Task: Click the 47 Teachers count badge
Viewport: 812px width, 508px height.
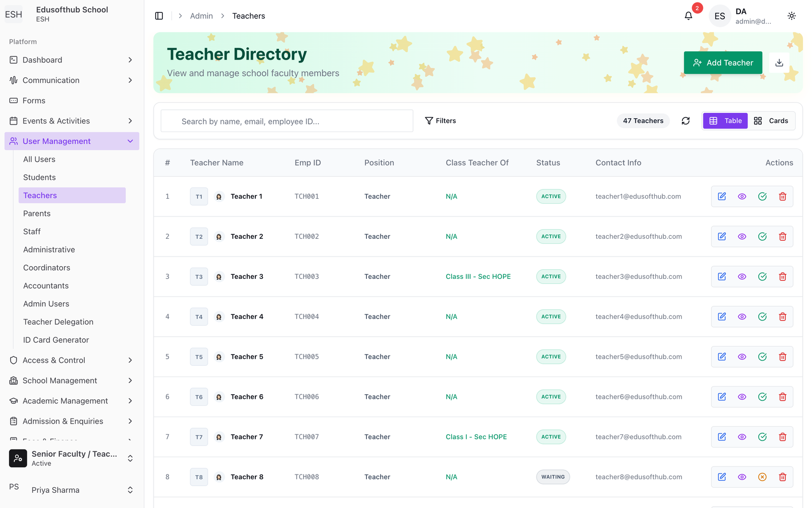Action: point(643,121)
